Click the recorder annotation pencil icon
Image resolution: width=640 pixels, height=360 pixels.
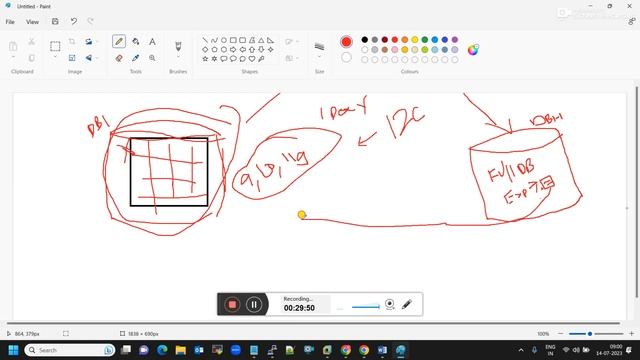pos(407,304)
